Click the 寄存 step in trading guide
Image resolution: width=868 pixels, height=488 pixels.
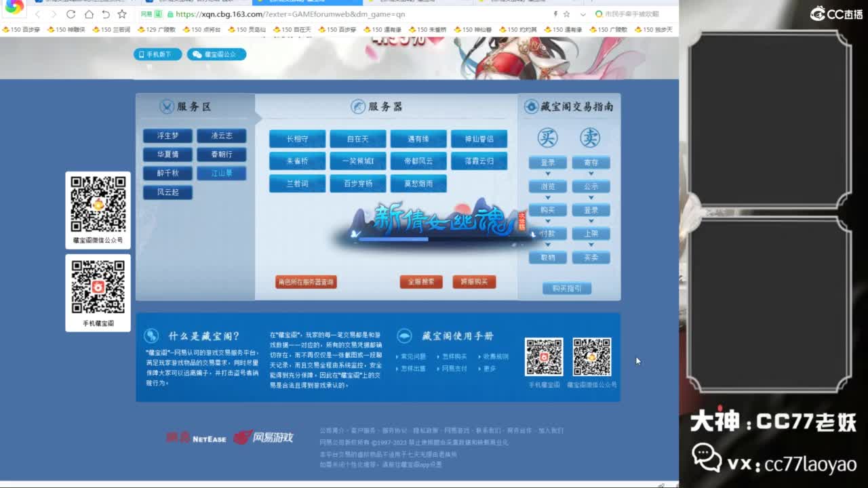coord(591,163)
